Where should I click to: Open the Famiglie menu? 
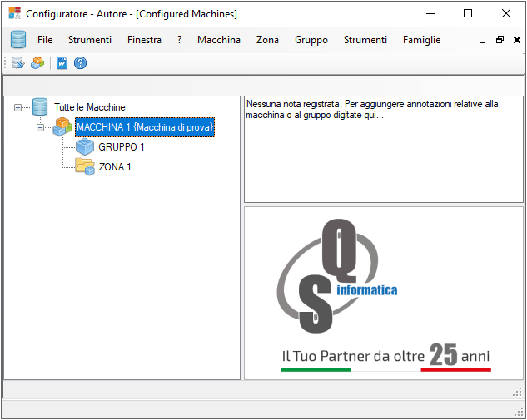click(422, 40)
